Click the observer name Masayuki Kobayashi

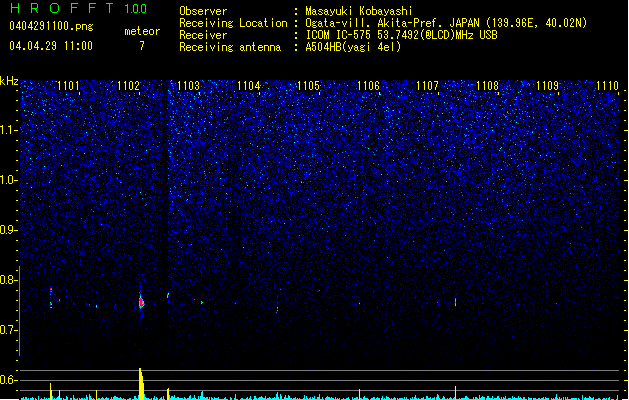(359, 11)
